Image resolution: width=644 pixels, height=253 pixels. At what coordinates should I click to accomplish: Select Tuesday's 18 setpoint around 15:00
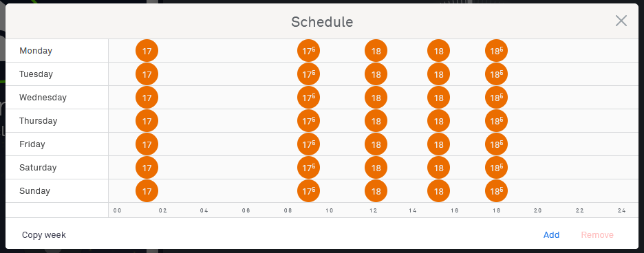[439, 74]
